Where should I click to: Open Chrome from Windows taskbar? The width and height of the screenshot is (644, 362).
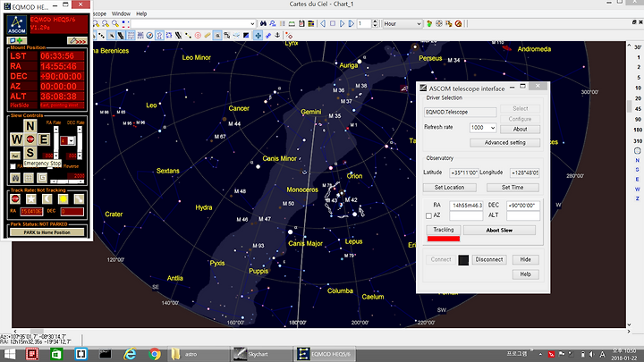click(x=155, y=354)
